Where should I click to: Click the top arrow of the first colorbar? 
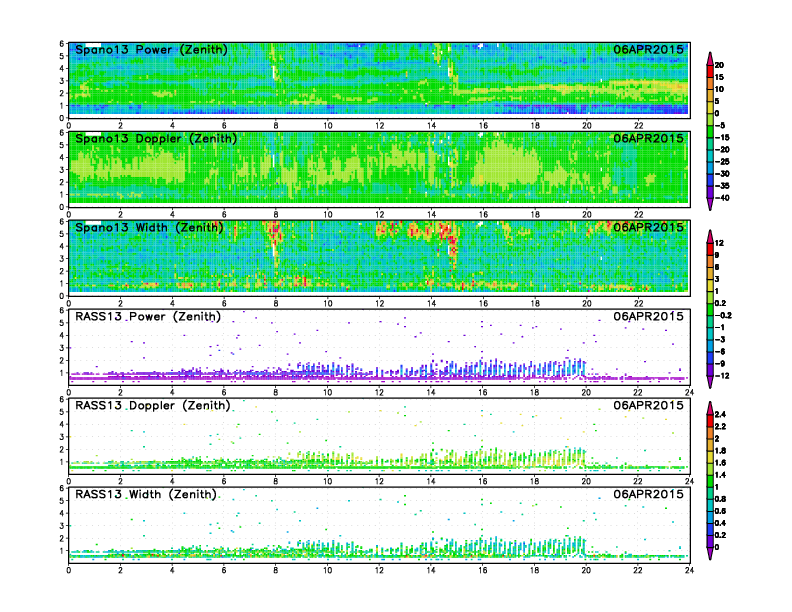click(710, 58)
